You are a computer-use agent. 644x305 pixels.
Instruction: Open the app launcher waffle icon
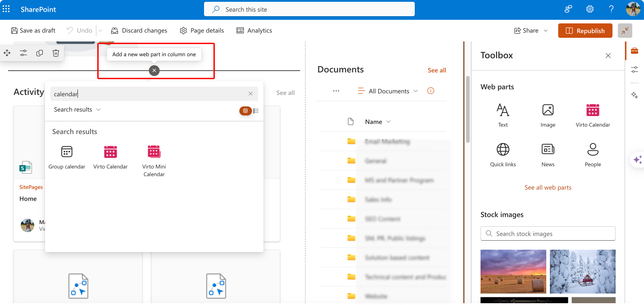pyautogui.click(x=6, y=9)
